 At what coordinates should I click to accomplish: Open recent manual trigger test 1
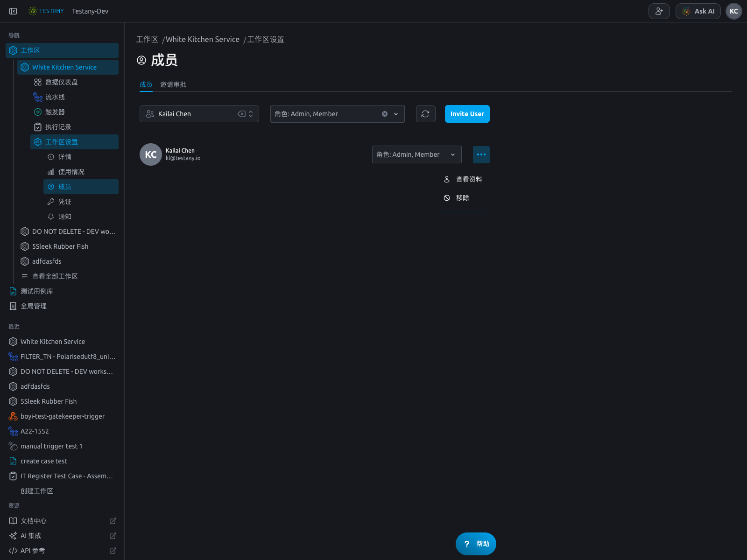pyautogui.click(x=62, y=446)
